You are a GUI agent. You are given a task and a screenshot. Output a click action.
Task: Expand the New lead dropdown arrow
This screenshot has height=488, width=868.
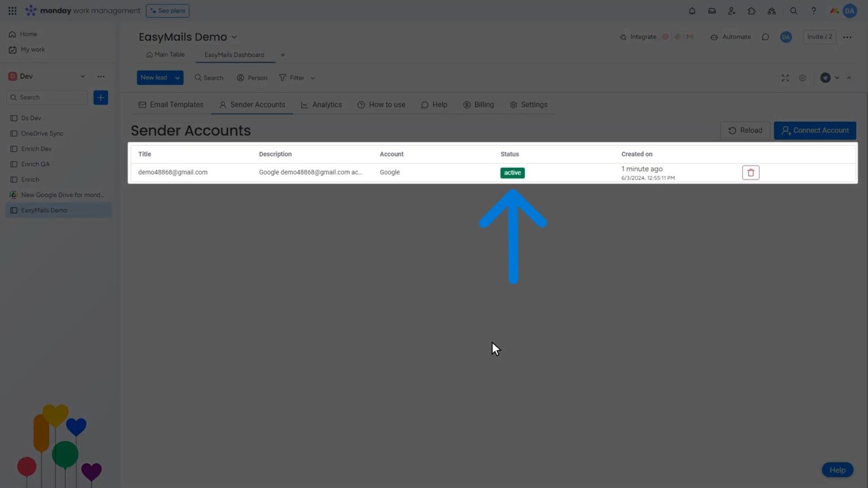coord(177,77)
